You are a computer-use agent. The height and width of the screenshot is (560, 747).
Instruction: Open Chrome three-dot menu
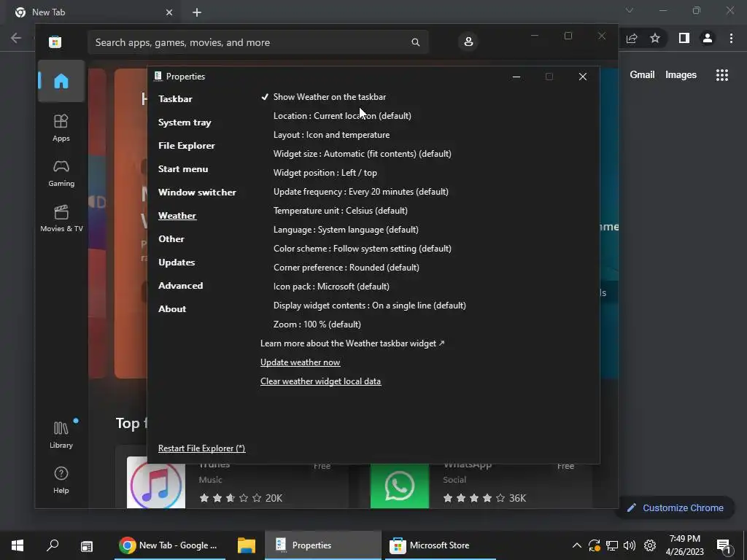731,38
